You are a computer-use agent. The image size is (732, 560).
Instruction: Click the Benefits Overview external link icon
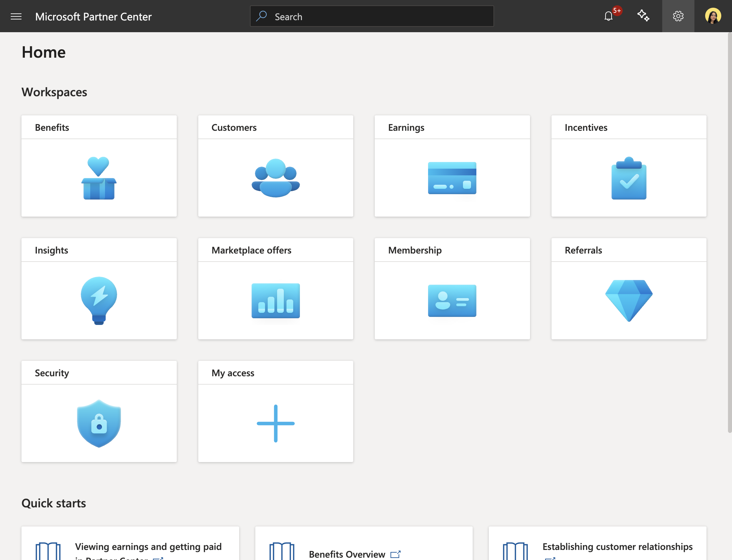[x=396, y=554]
